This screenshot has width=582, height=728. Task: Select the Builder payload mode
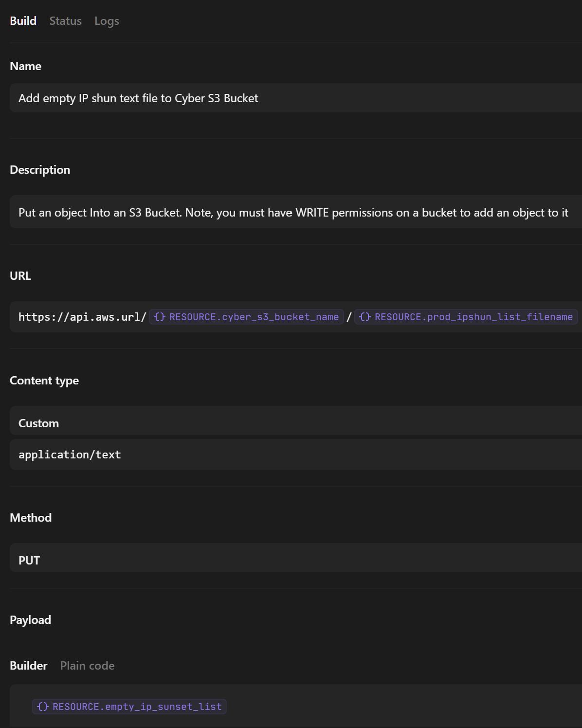pyautogui.click(x=28, y=665)
